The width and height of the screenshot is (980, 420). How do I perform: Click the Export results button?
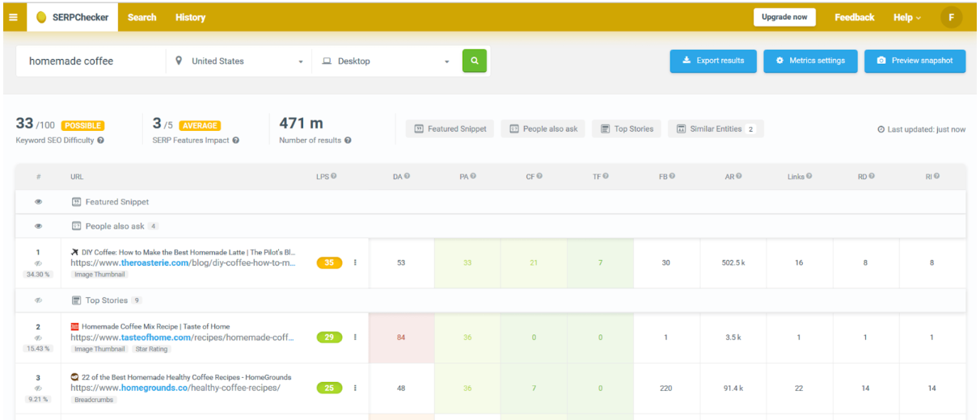pos(713,61)
